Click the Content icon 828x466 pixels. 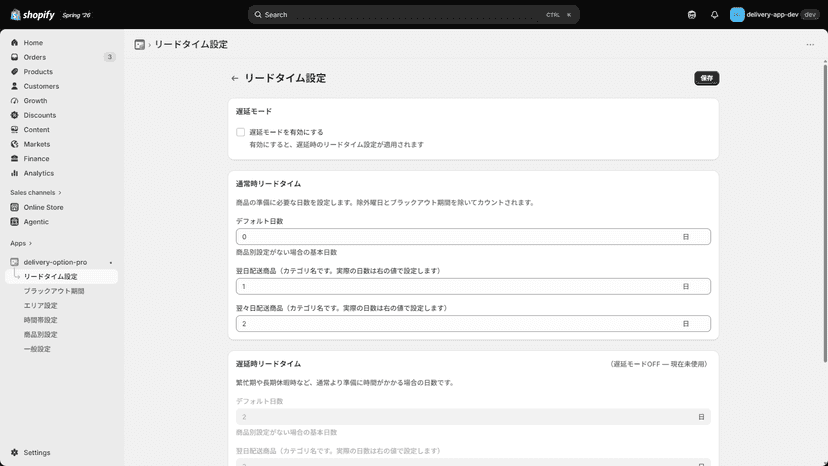[14, 129]
